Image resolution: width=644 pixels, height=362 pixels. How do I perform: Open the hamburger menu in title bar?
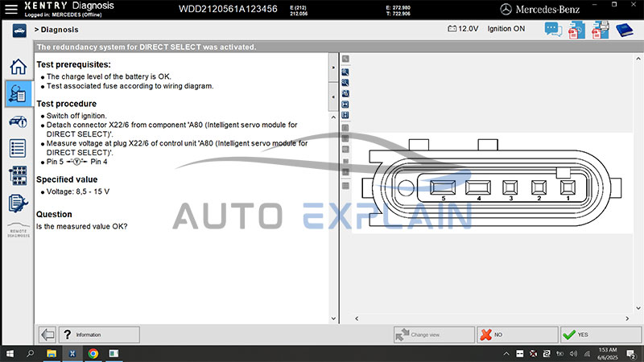[x=11, y=9]
